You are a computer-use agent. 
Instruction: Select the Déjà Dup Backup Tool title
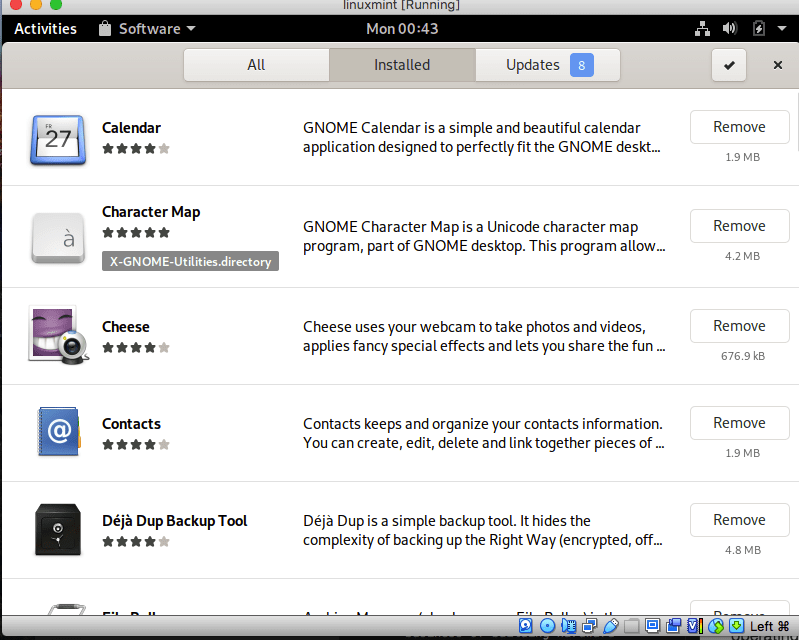click(174, 521)
